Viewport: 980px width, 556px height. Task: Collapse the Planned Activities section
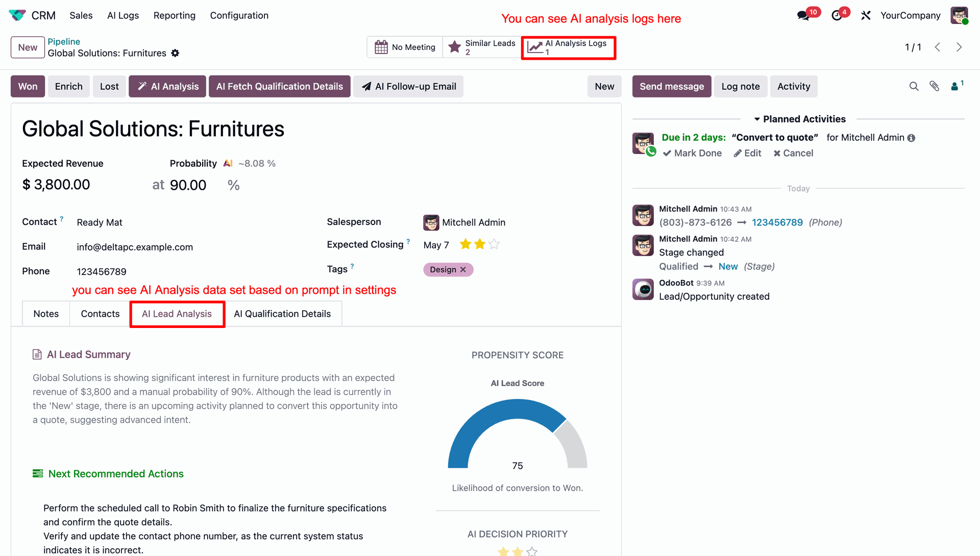(x=800, y=119)
